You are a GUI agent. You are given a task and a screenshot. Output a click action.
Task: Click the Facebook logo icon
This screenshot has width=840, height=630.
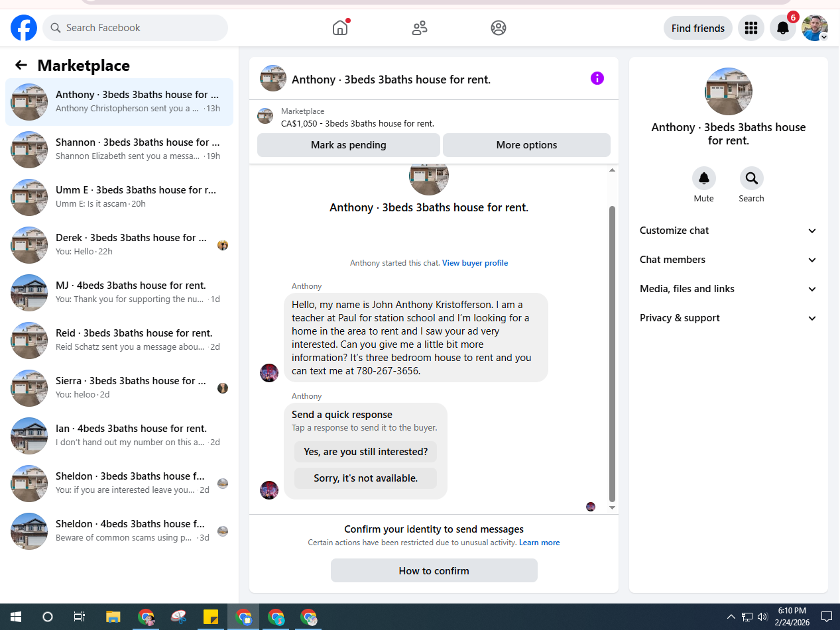point(24,28)
